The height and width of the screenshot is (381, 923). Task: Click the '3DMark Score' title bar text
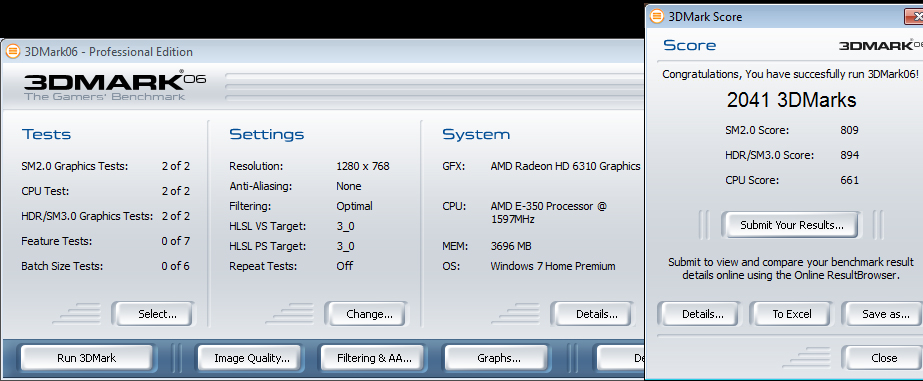705,17
